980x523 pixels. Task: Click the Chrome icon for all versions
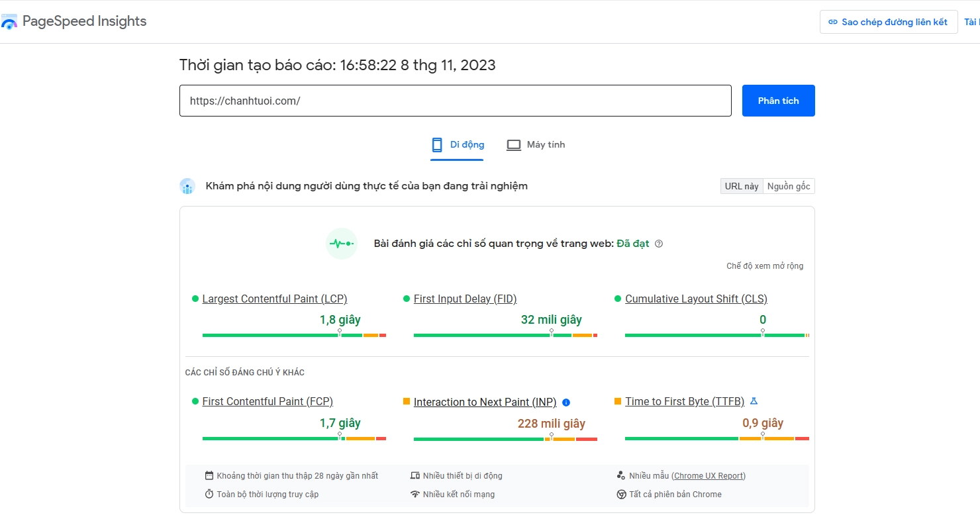(x=621, y=495)
